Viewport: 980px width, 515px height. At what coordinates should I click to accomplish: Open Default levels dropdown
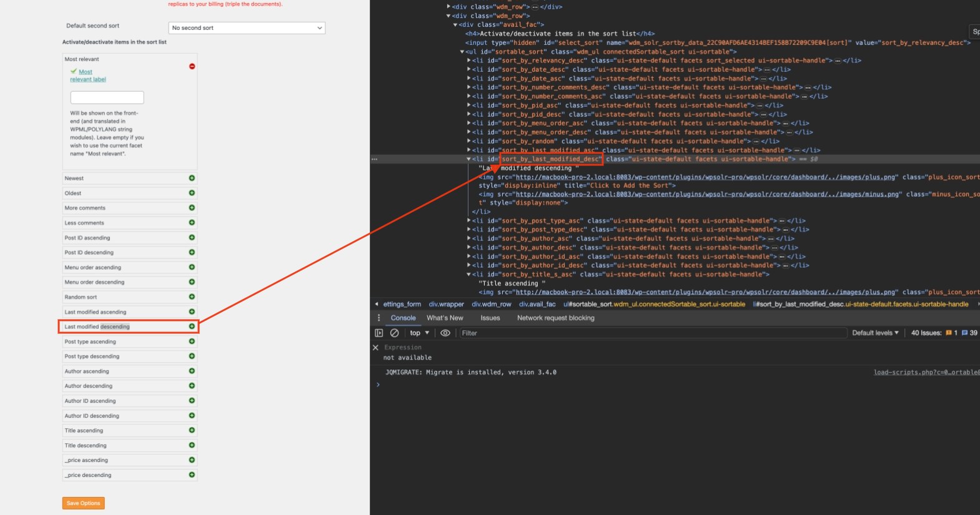point(876,333)
